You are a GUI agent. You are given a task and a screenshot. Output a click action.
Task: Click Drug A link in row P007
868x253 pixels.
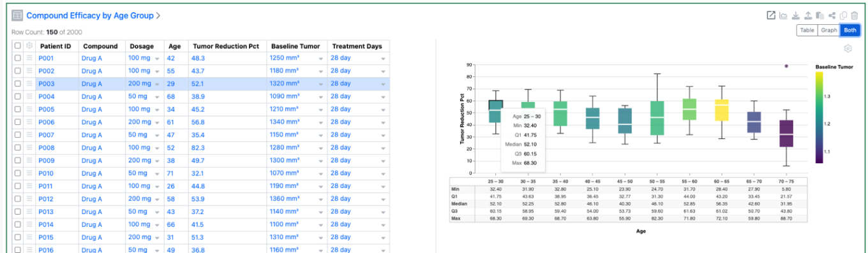(92, 135)
